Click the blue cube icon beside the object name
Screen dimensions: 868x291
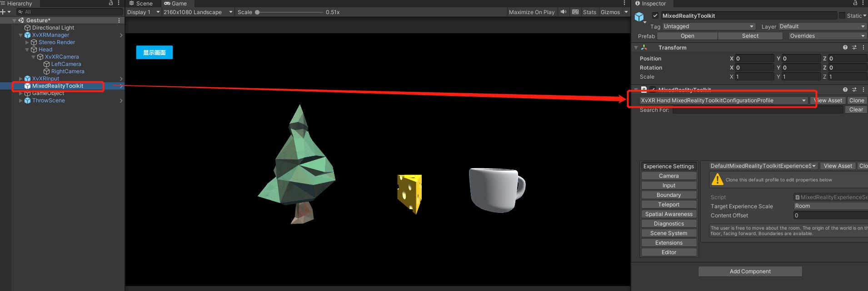[x=639, y=17]
